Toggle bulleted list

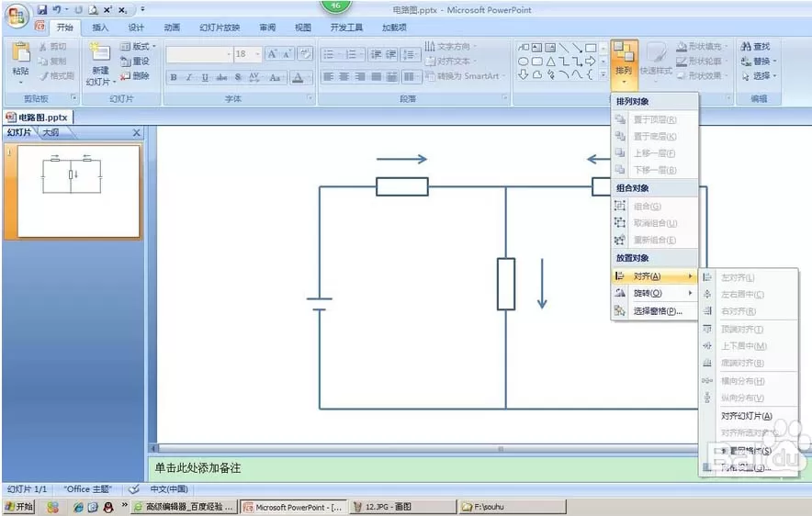(x=330, y=54)
